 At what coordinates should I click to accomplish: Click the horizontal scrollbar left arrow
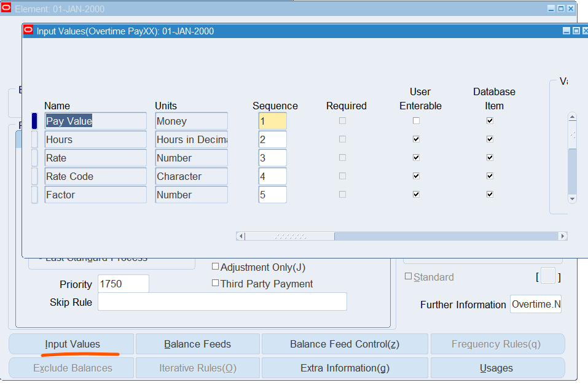[x=241, y=236]
